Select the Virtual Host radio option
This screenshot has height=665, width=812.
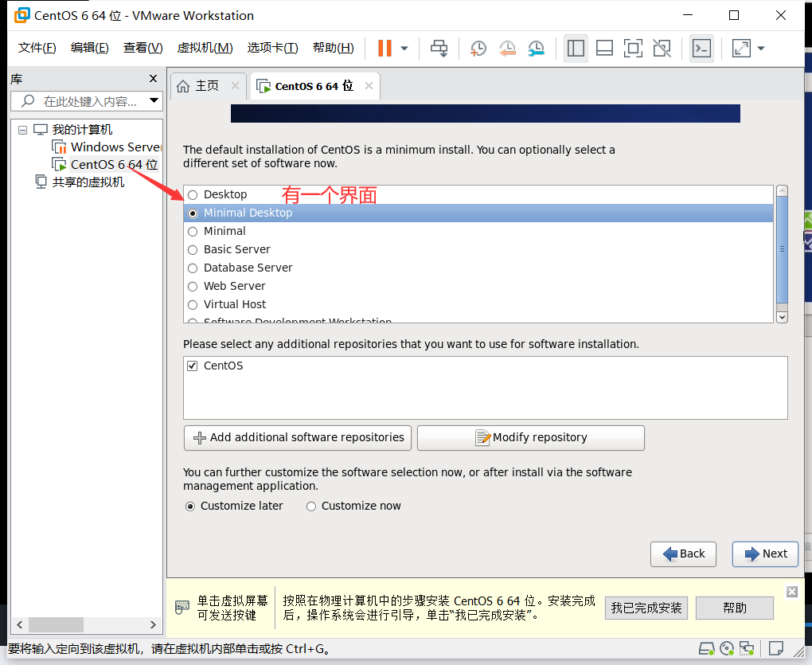pos(193,304)
